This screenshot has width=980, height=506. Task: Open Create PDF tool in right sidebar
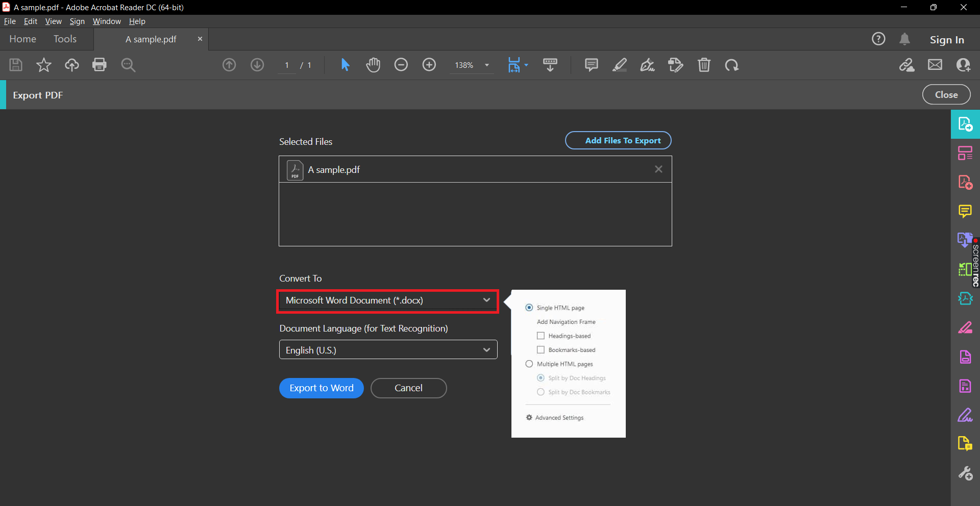pos(965,182)
